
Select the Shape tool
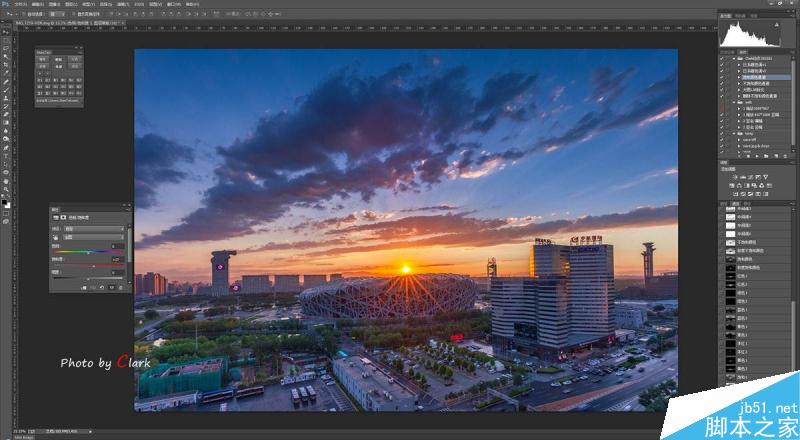tap(6, 172)
